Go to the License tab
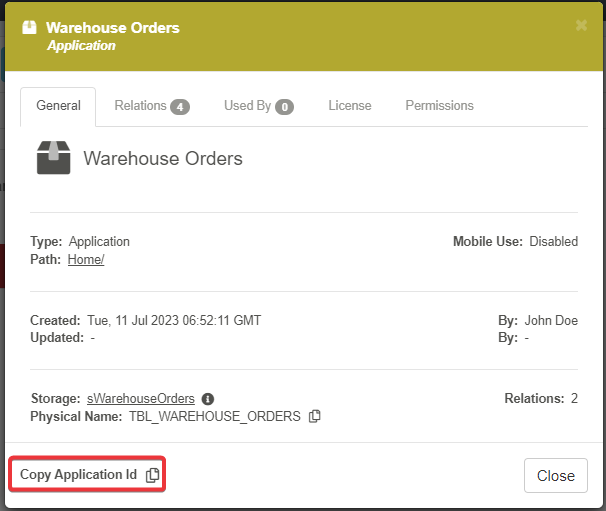The image size is (606, 511). point(349,106)
